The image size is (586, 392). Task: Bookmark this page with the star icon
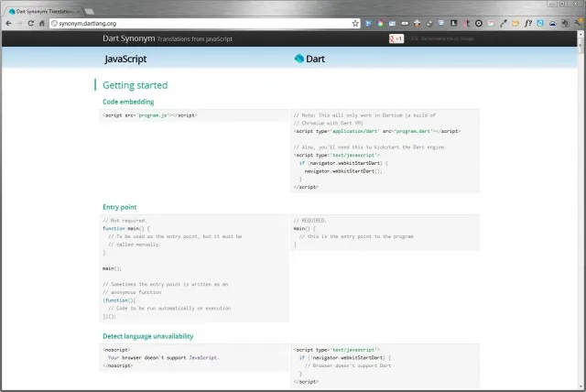point(355,23)
